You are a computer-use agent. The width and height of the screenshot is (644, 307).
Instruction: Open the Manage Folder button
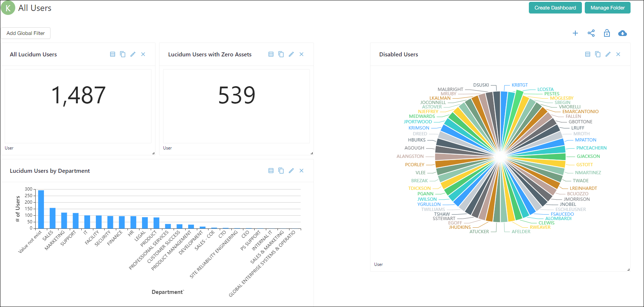pyautogui.click(x=607, y=8)
